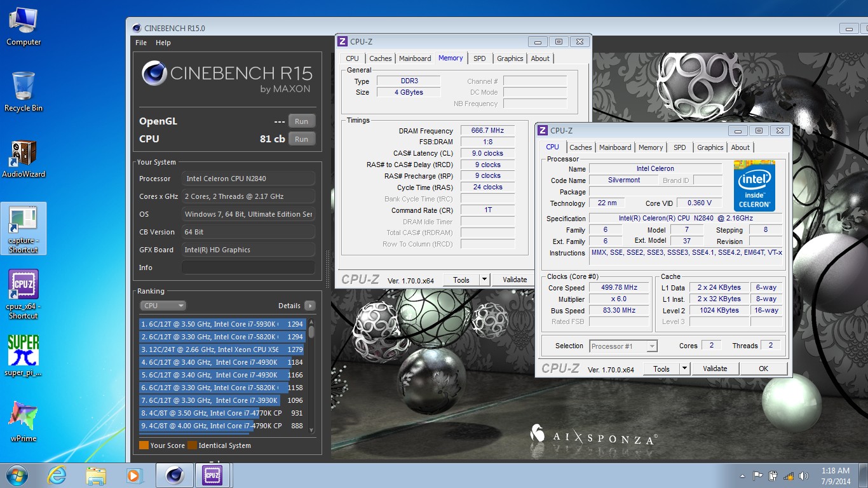Viewport: 868px width, 488px height.
Task: Open the volume speaker tray icon
Action: pyautogui.click(x=804, y=476)
